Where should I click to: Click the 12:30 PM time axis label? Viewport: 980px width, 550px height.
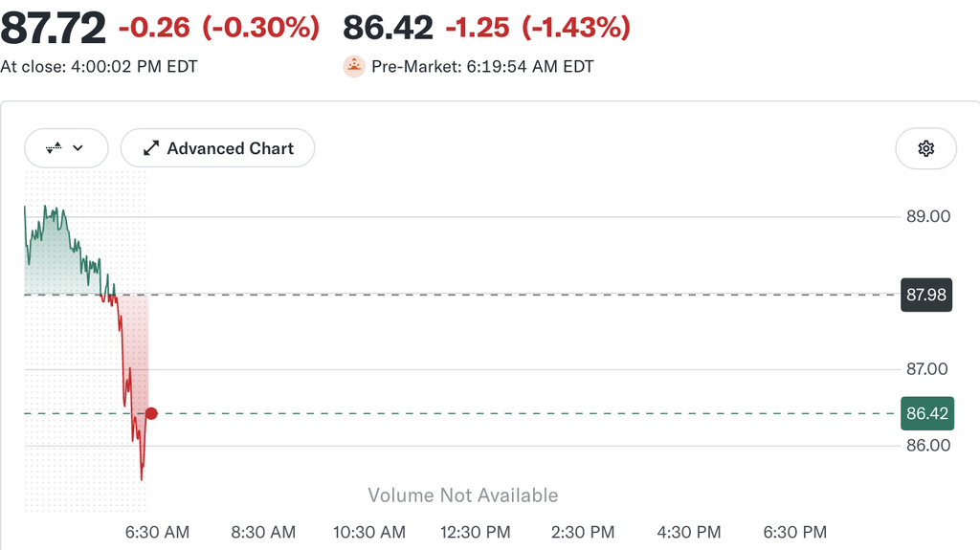tap(475, 533)
